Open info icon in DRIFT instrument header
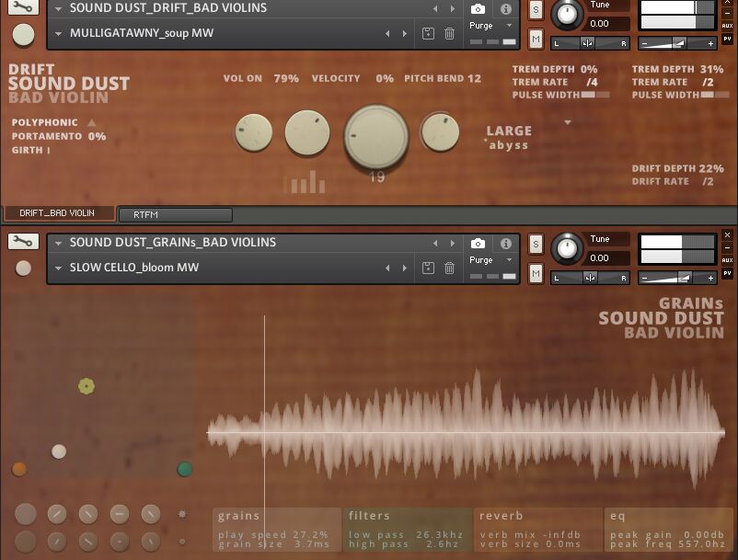Viewport: 738px width, 560px height. [506, 9]
